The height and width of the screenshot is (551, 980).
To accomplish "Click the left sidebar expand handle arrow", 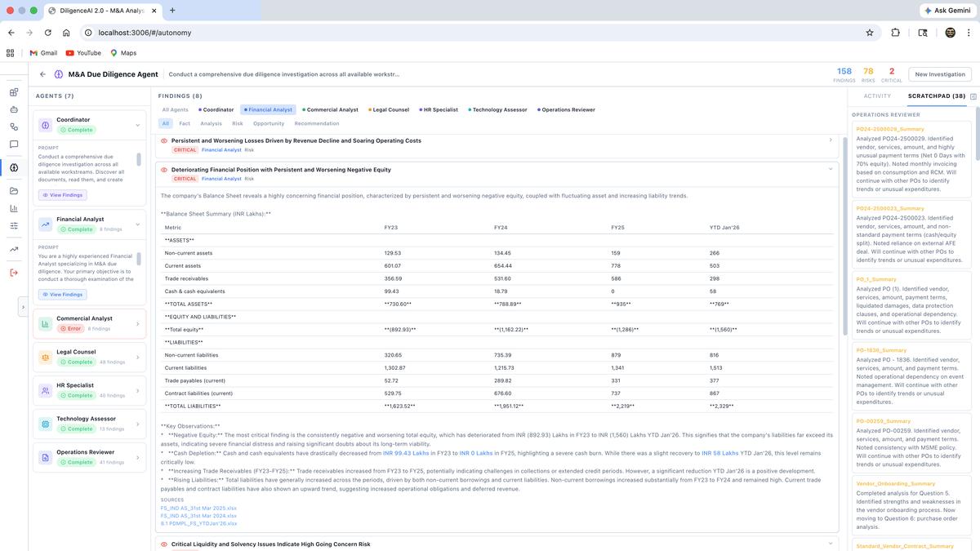I will click(23, 307).
